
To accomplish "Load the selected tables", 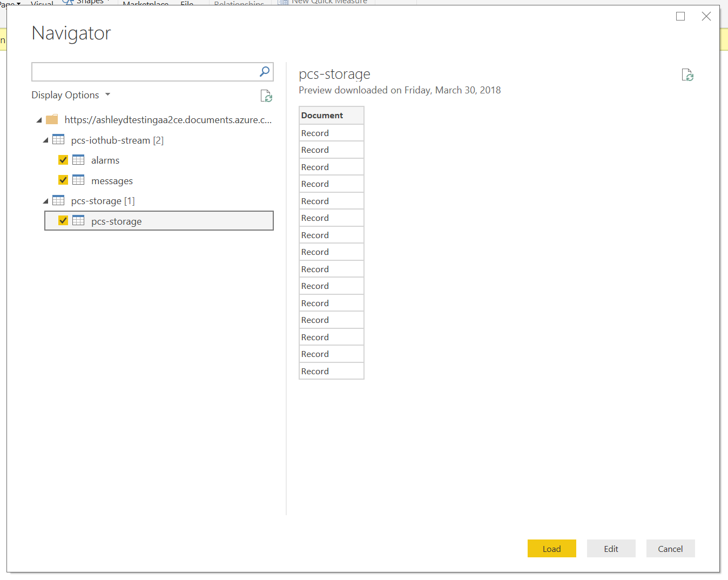I will 552,549.
